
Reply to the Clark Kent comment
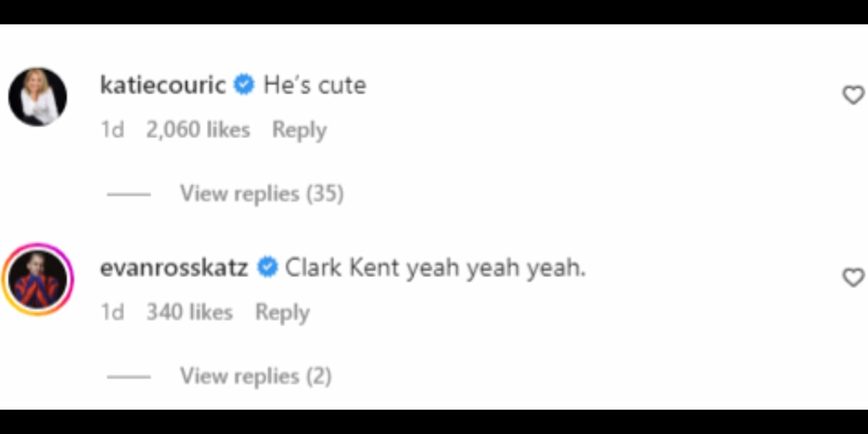click(282, 312)
